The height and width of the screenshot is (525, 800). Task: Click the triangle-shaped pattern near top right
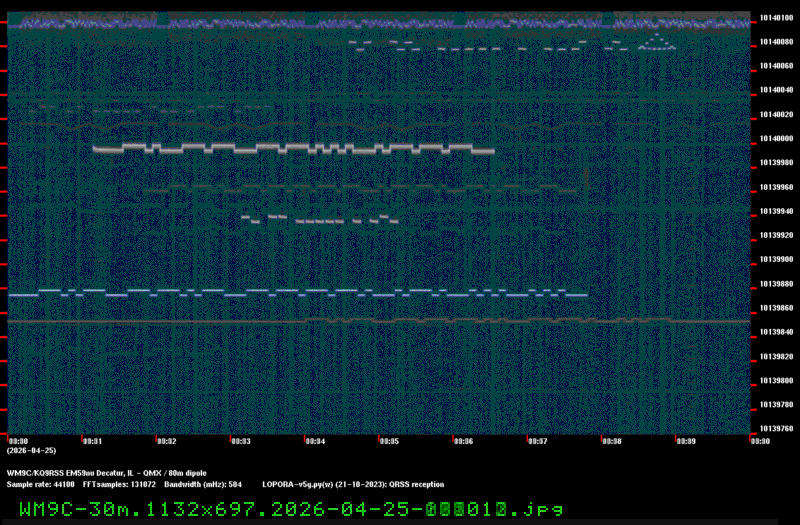pyautogui.click(x=657, y=42)
